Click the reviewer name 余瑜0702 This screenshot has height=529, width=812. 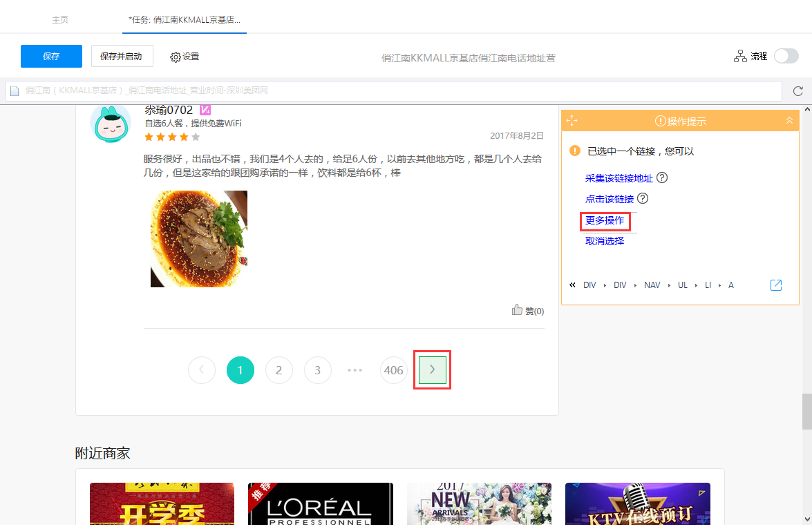[x=169, y=110]
